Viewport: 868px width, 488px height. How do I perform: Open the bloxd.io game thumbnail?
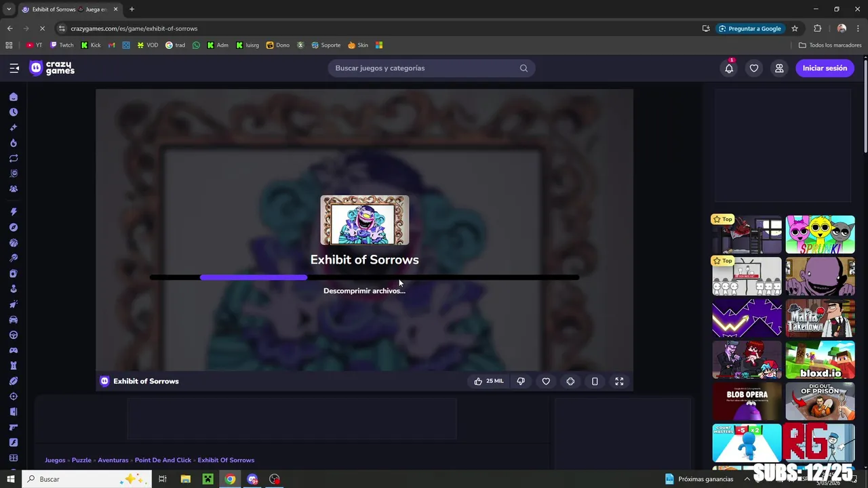click(820, 360)
